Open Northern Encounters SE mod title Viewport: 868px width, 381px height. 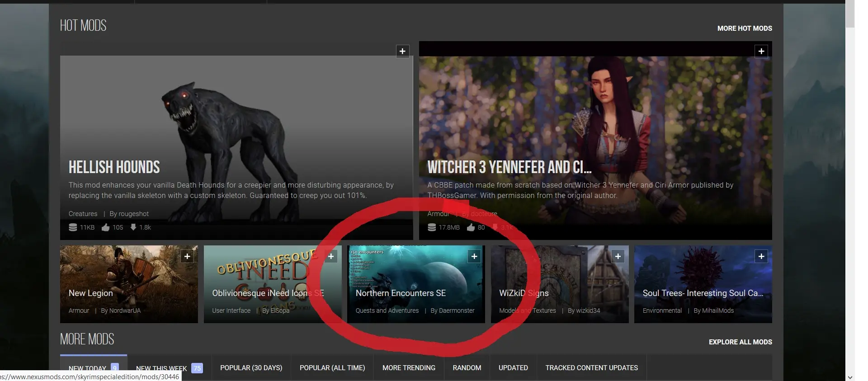tap(401, 293)
